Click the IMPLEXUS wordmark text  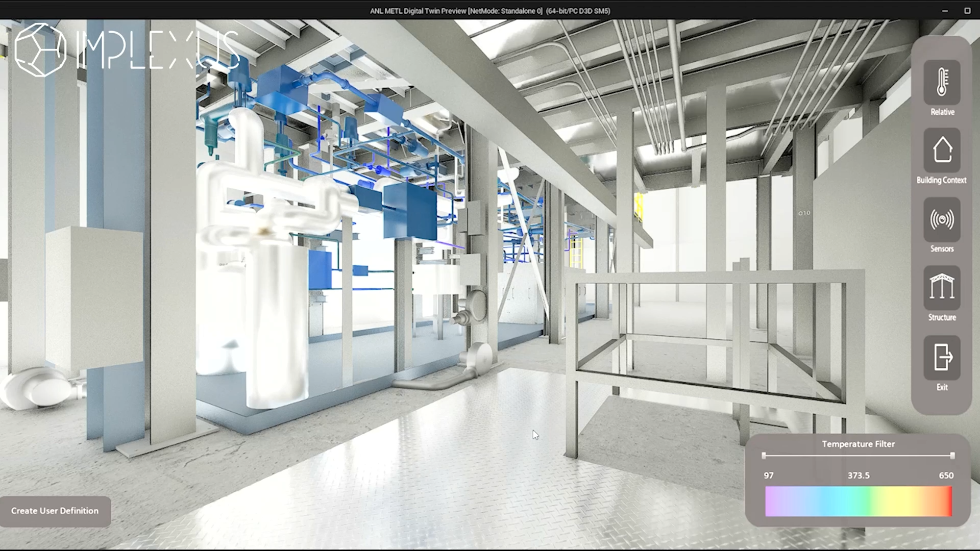pyautogui.click(x=157, y=49)
